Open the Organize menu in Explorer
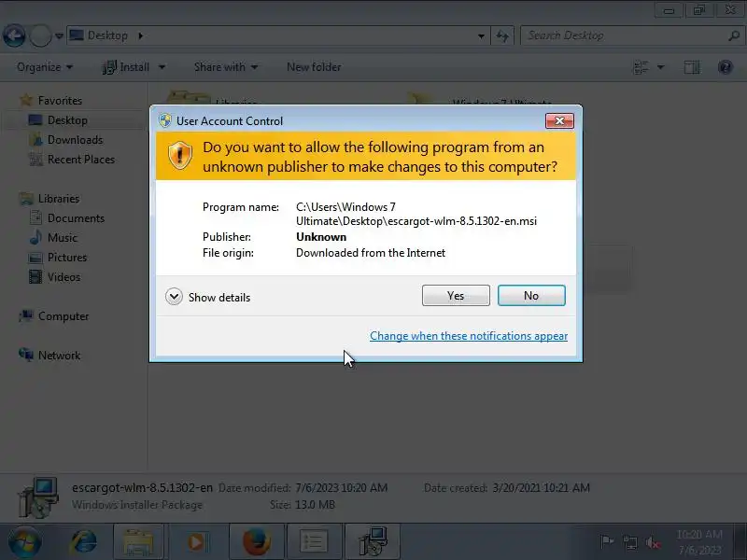The width and height of the screenshot is (747, 560). pyautogui.click(x=45, y=67)
